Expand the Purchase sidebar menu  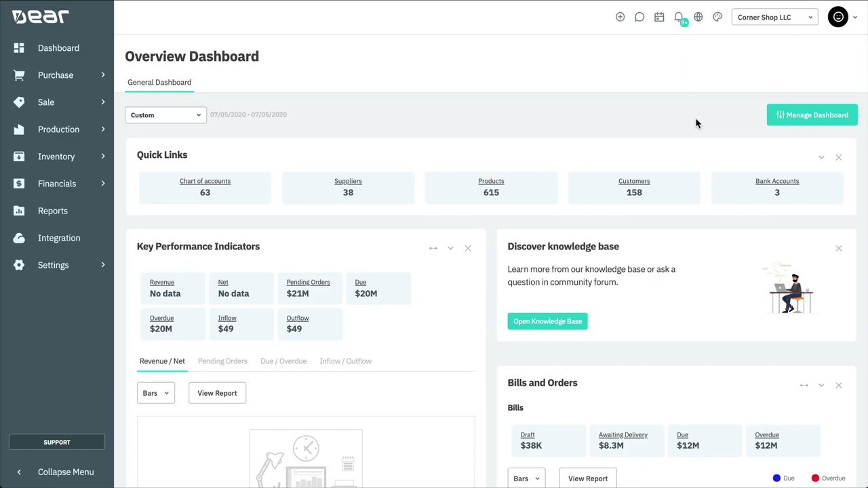point(58,75)
